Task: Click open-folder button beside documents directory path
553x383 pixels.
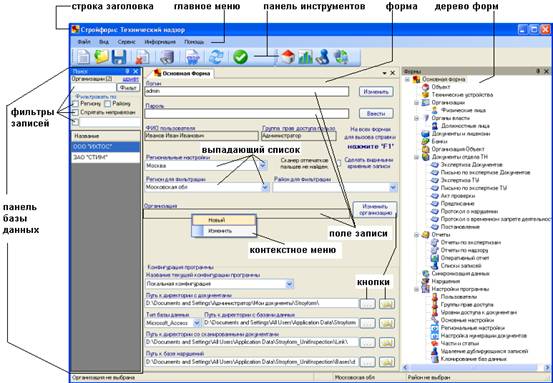Action: [x=387, y=304]
